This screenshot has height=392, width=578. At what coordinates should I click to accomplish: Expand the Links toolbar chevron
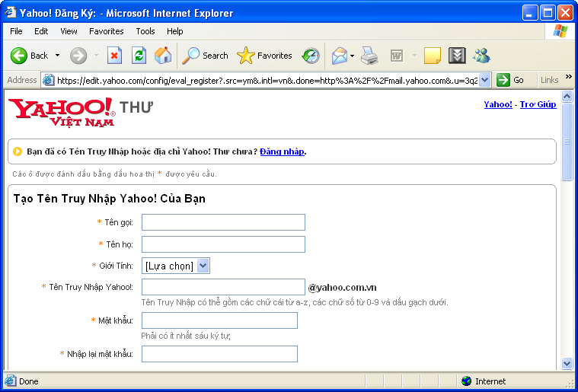(x=568, y=77)
